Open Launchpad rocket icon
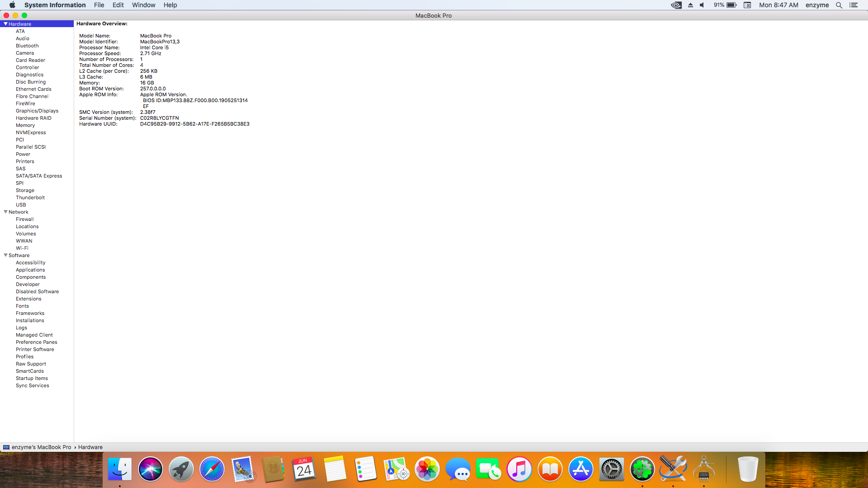Screen dimensions: 868x488 pyautogui.click(x=181, y=469)
